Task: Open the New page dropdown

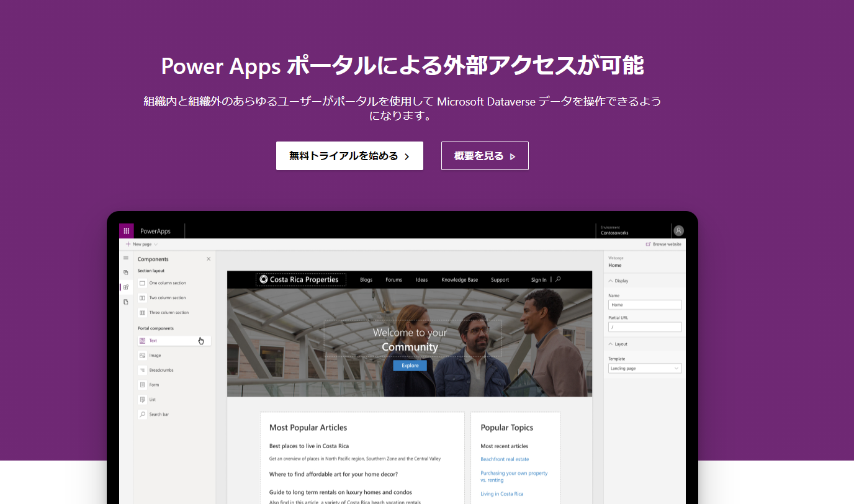Action: pyautogui.click(x=142, y=245)
